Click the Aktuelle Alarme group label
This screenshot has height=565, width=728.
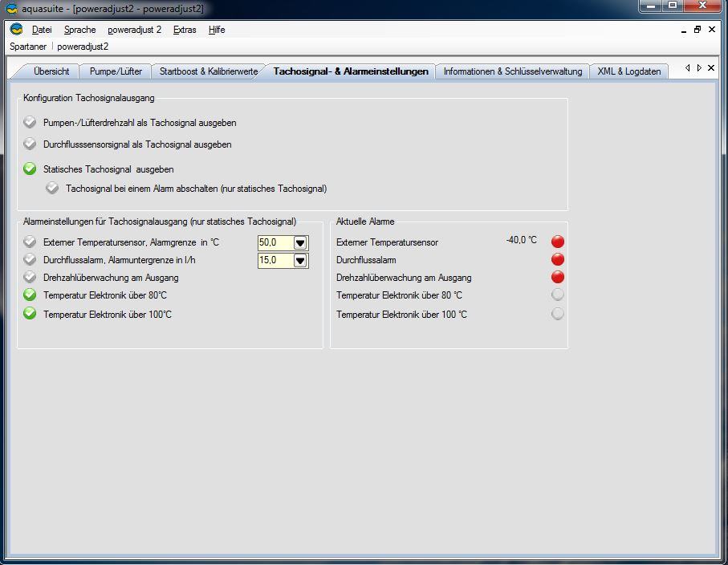click(x=365, y=222)
